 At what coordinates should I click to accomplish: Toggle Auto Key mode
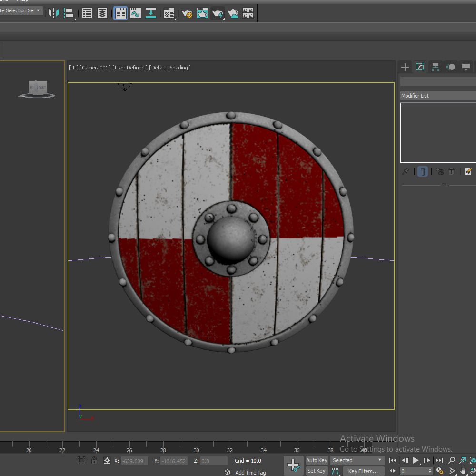tap(317, 460)
